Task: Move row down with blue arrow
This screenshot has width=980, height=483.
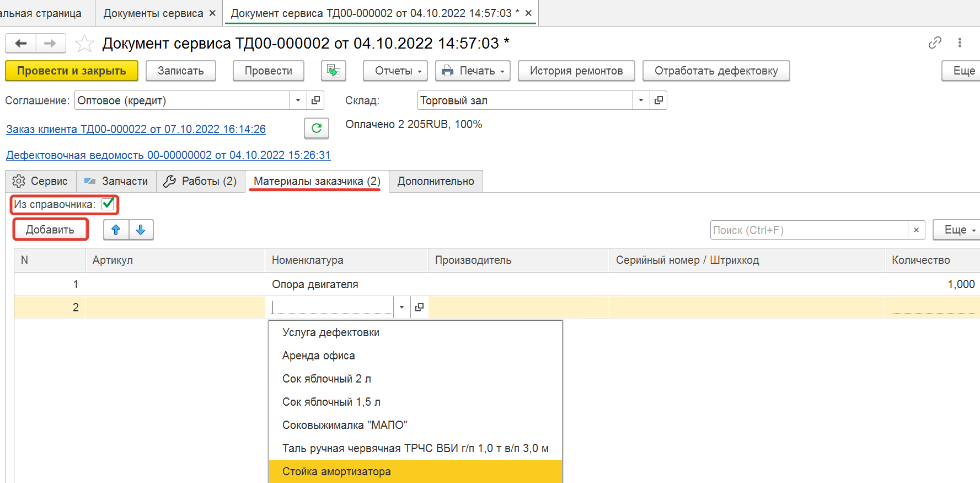Action: pyautogui.click(x=141, y=230)
